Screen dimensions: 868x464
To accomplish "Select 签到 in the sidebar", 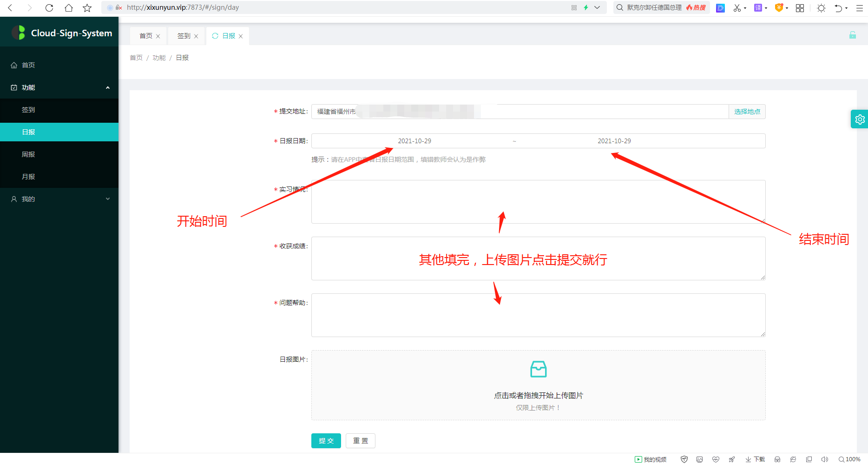I will click(x=59, y=110).
